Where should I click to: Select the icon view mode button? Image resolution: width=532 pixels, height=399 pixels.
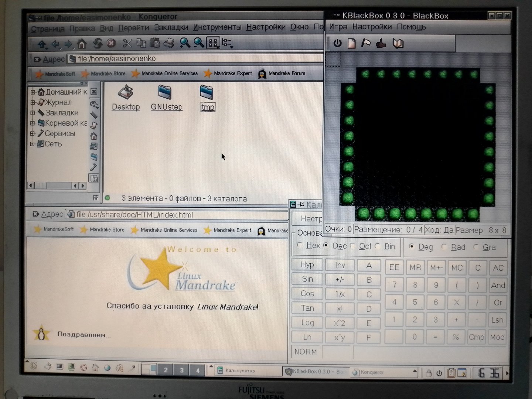point(213,43)
